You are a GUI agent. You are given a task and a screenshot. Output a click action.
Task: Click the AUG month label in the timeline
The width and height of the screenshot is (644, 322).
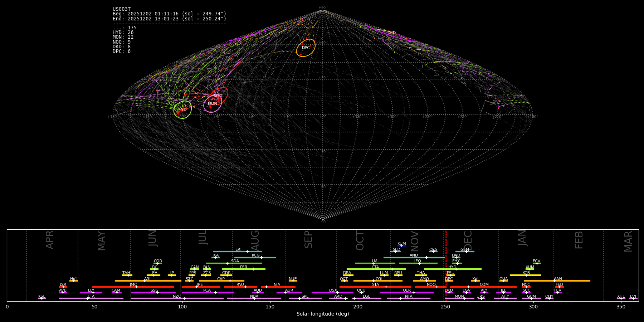pos(255,240)
